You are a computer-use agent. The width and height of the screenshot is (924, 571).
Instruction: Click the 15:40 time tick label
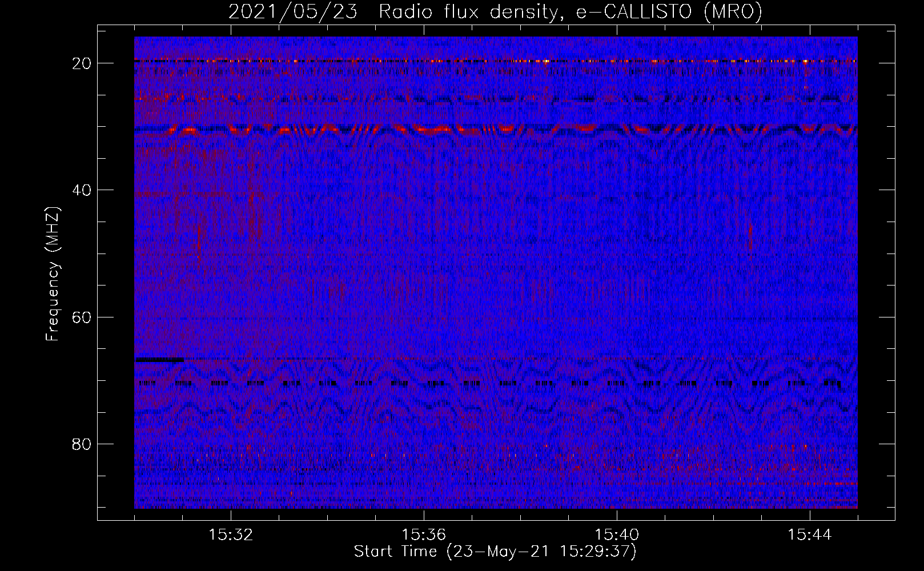point(617,534)
